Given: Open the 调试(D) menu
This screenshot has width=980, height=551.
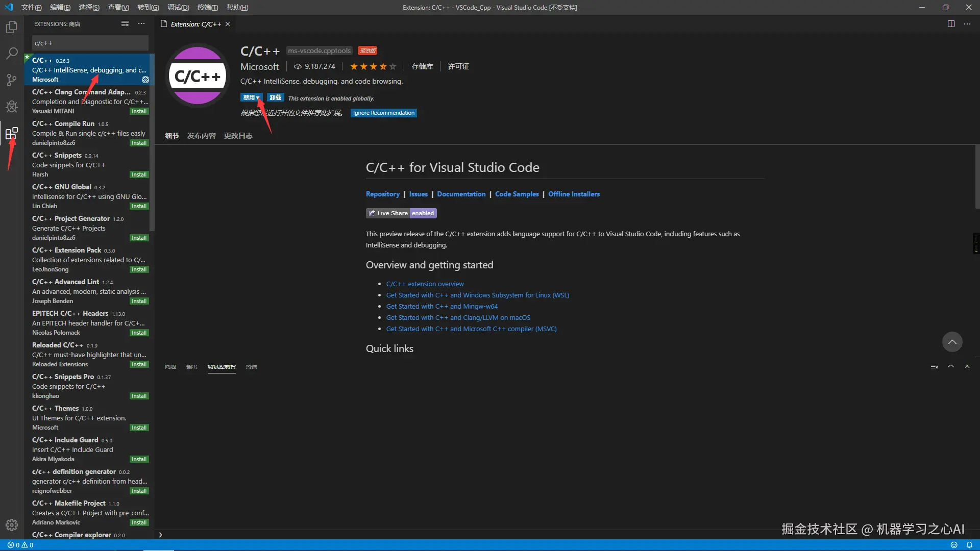Looking at the screenshot, I should coord(178,7).
